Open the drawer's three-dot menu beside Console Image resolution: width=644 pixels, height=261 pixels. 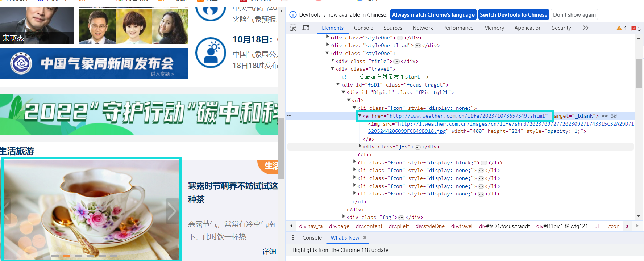(293, 238)
